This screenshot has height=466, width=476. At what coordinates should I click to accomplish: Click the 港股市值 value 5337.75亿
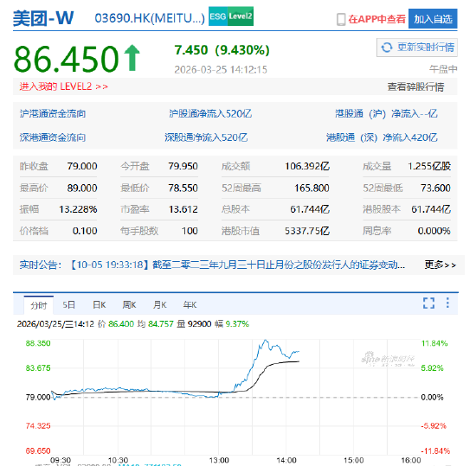(307, 231)
